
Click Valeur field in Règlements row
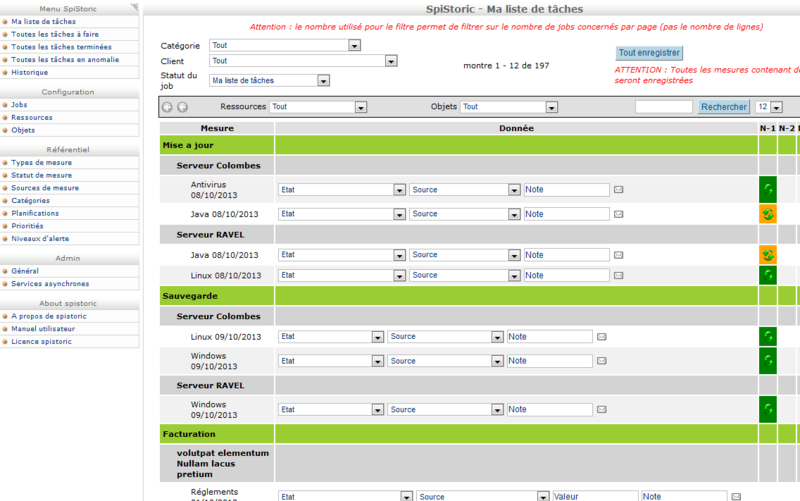coord(595,496)
